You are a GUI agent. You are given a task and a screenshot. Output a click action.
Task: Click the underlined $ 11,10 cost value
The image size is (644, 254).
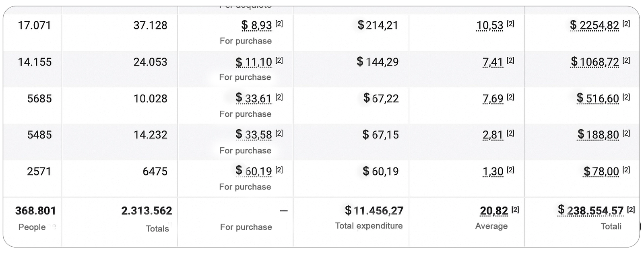(254, 62)
